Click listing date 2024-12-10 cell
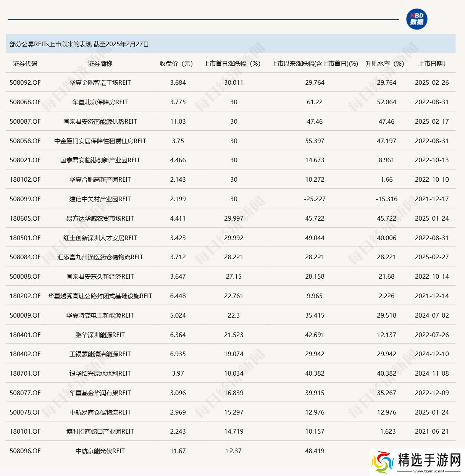The height and width of the screenshot is (476, 465). click(x=432, y=354)
